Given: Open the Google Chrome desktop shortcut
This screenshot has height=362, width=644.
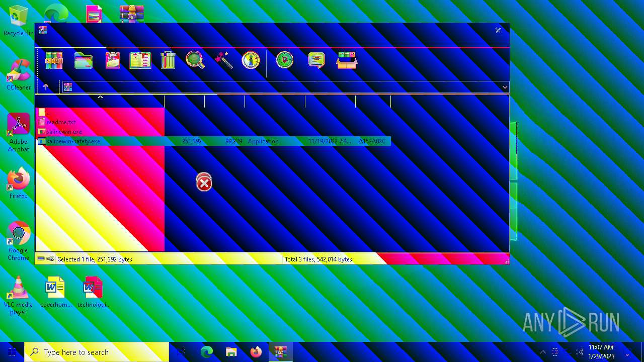Looking at the screenshot, I should pyautogui.click(x=19, y=241).
